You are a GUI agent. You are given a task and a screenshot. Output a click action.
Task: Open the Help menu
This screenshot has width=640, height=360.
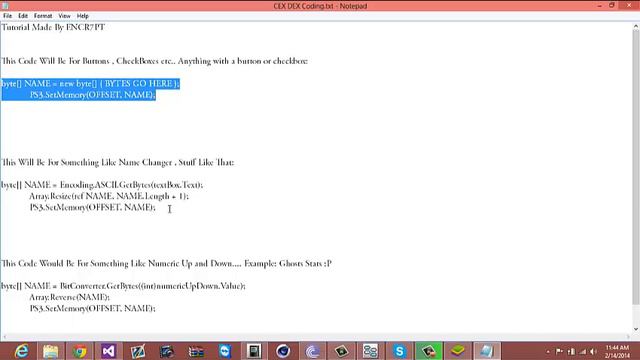pyautogui.click(x=82, y=16)
